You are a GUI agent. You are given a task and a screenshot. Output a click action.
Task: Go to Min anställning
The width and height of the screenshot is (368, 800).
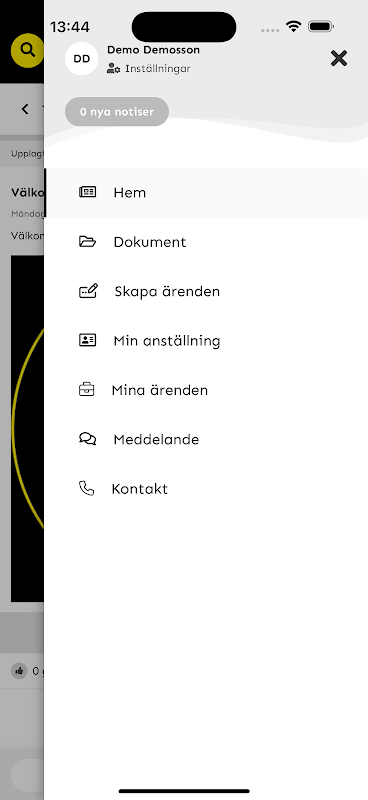tap(206, 340)
